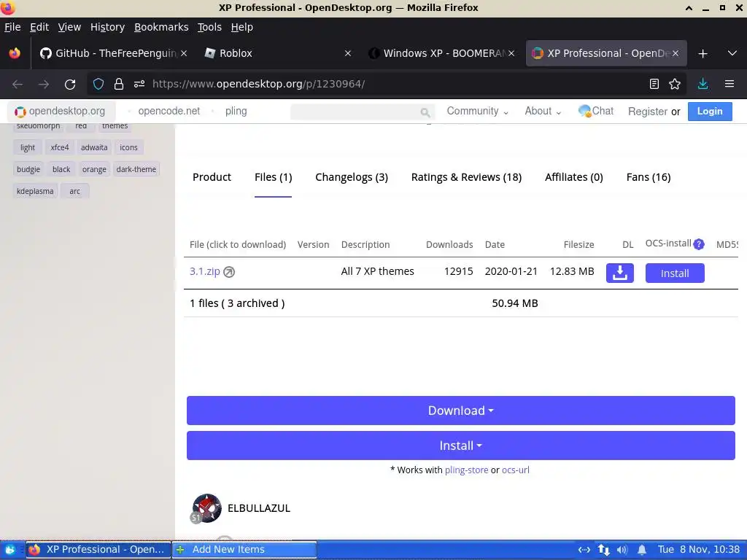Open the Fans (16) tab
This screenshot has width=747, height=560.
[649, 177]
